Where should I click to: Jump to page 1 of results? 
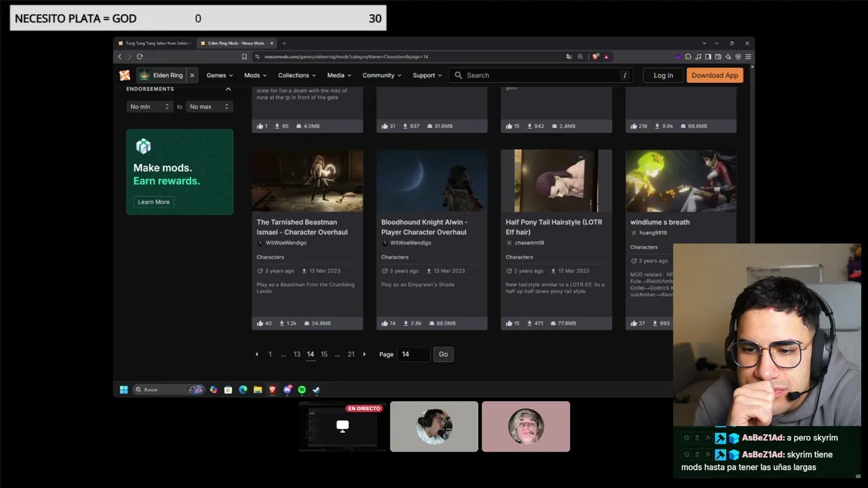point(270,354)
